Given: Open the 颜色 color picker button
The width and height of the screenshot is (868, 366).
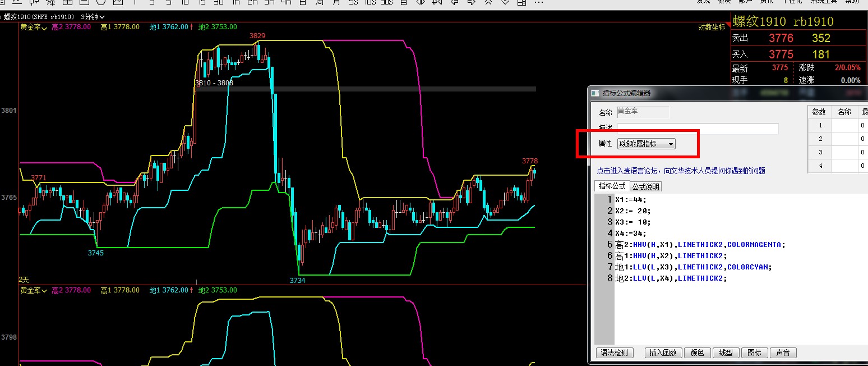Looking at the screenshot, I should pos(697,353).
